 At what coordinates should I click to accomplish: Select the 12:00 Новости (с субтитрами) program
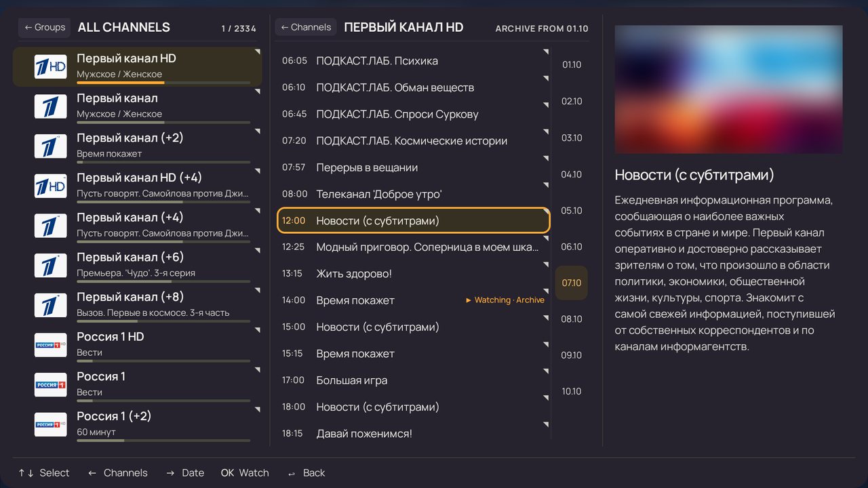coord(414,221)
